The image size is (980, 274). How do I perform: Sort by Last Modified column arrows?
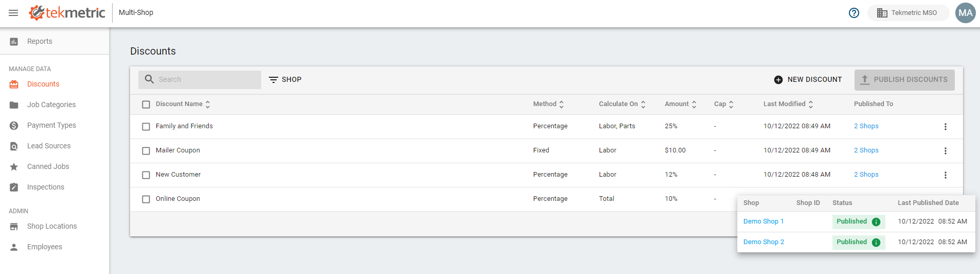(x=811, y=105)
